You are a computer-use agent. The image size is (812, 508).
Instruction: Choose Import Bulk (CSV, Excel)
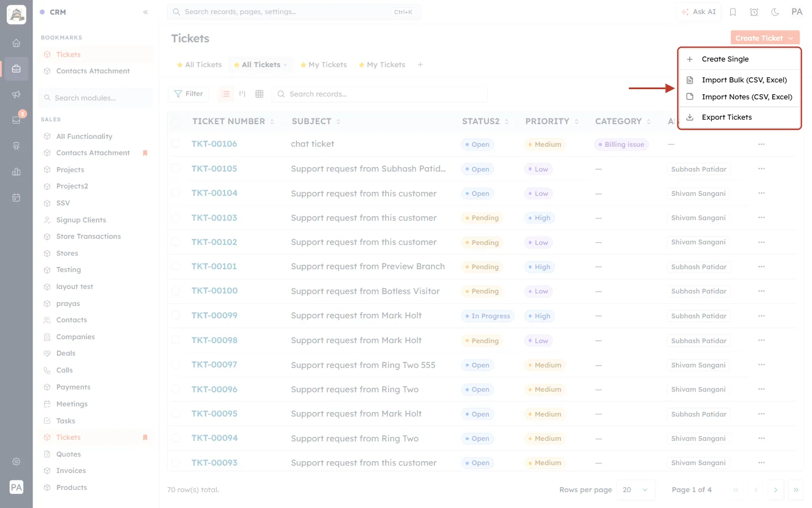pyautogui.click(x=739, y=80)
